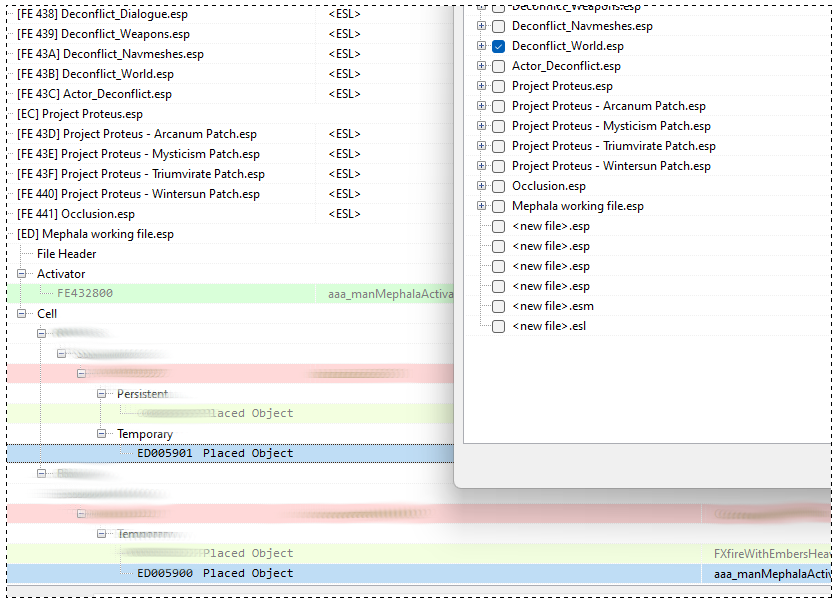Expand Actor_Deconflict.esp node in dialog

tap(481, 66)
